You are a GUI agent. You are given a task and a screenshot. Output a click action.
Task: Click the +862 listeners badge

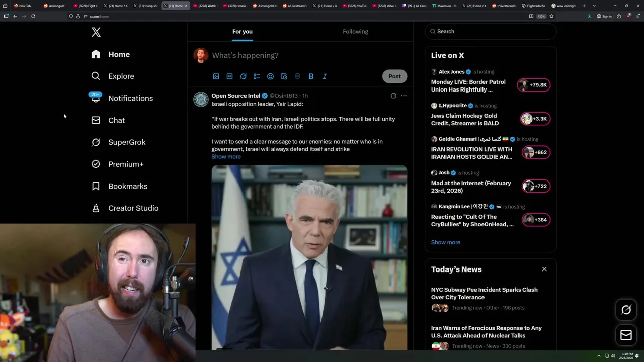coord(536,152)
